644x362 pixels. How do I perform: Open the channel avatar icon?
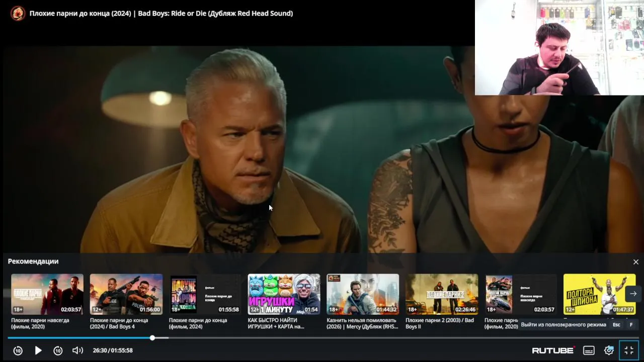point(18,13)
